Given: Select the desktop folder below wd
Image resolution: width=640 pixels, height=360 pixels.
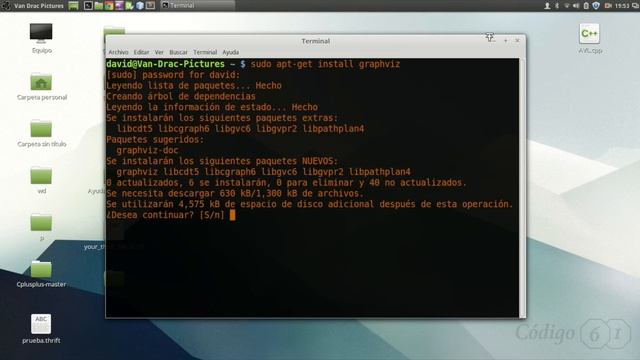Looking at the screenshot, I should 41,227.
